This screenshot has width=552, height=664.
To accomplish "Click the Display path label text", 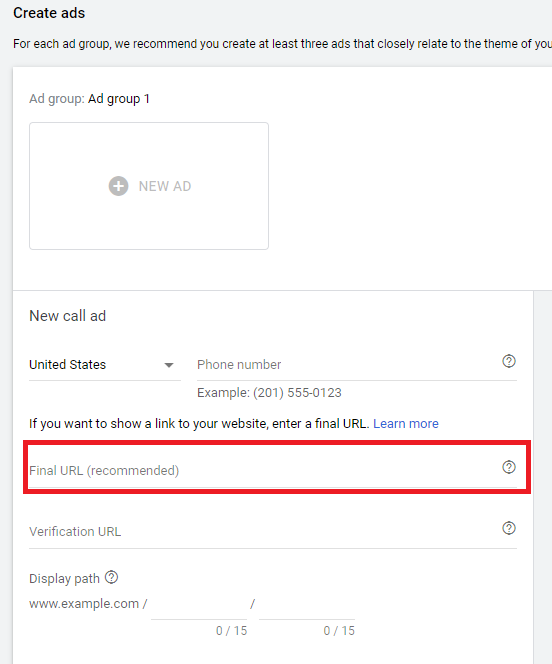I will point(64,579).
